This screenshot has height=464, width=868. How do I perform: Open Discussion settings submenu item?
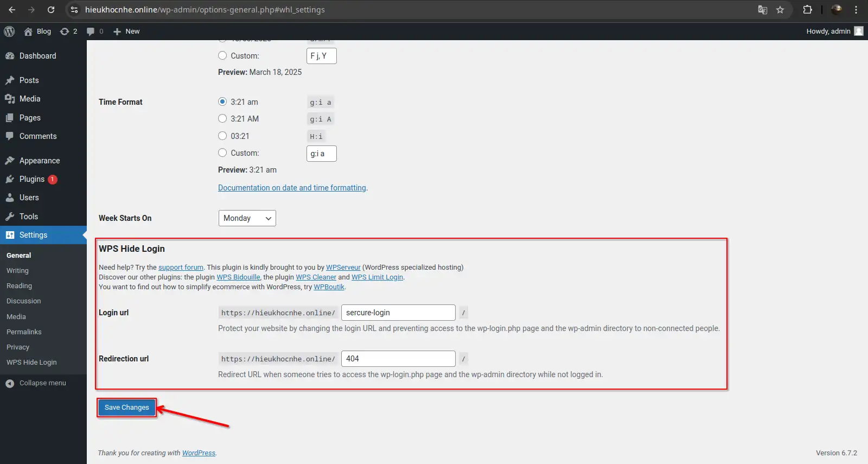tap(23, 301)
